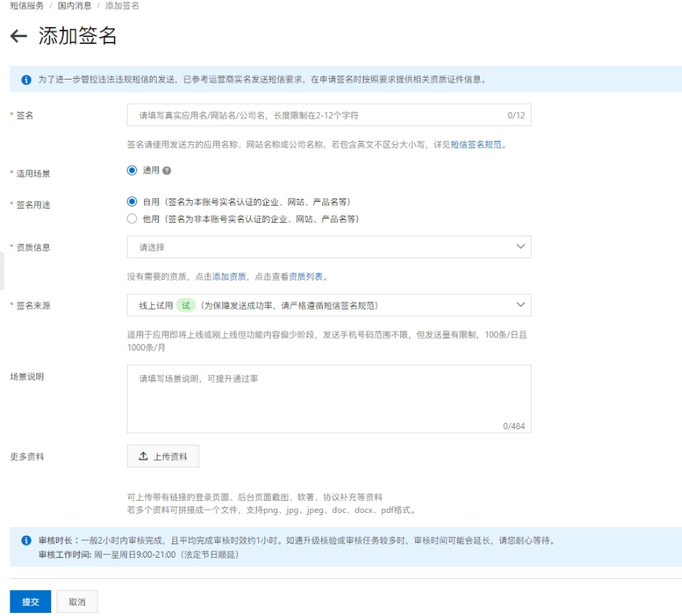Click the 更多资料 label

click(27, 456)
